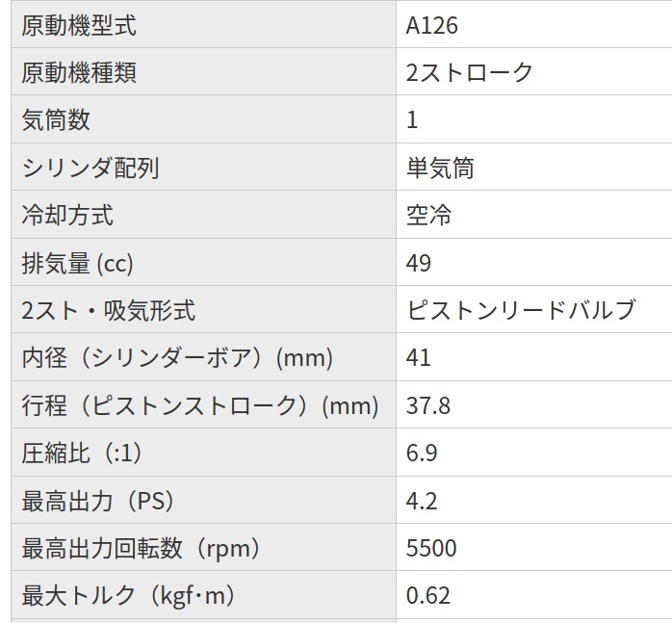Click the 原動機型式 label cell

pos(79,26)
